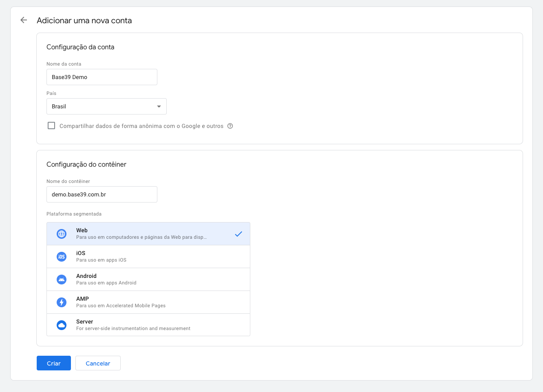Click 'Compartilhar dados de forma anônima' label
The image size is (543, 392).
(141, 126)
